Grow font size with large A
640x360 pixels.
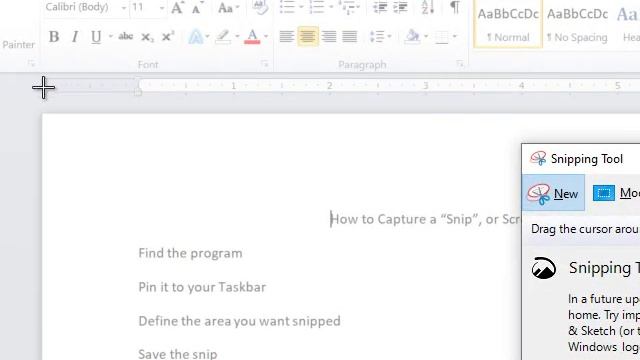[177, 7]
